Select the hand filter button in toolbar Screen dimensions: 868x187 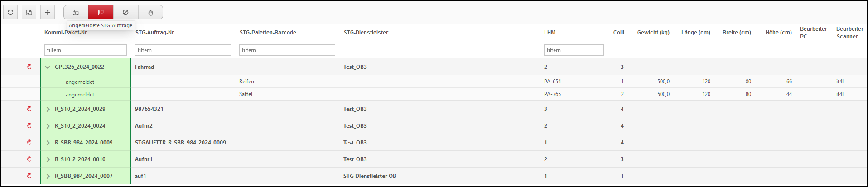pos(150,12)
